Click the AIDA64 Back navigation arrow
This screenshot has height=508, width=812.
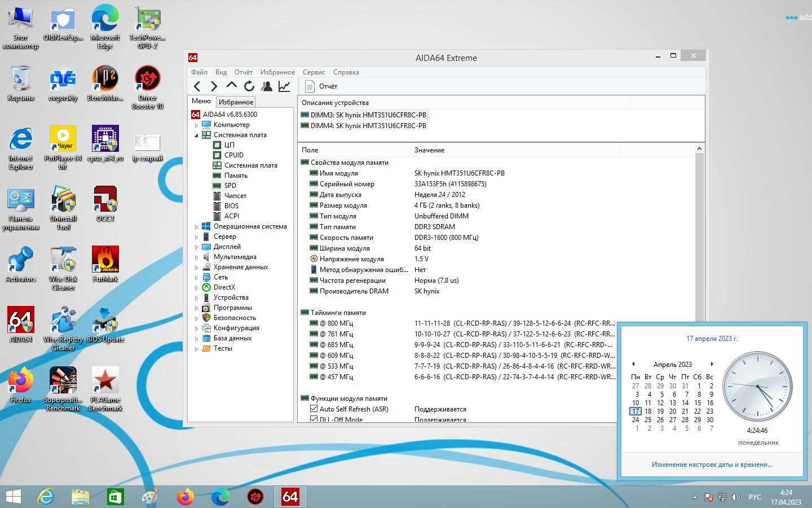tap(197, 86)
